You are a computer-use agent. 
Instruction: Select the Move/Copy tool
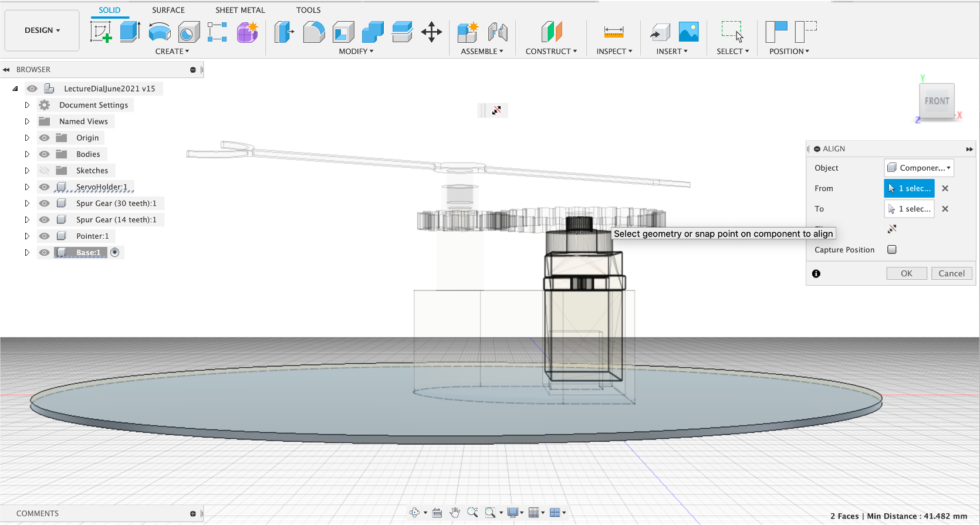tap(431, 32)
